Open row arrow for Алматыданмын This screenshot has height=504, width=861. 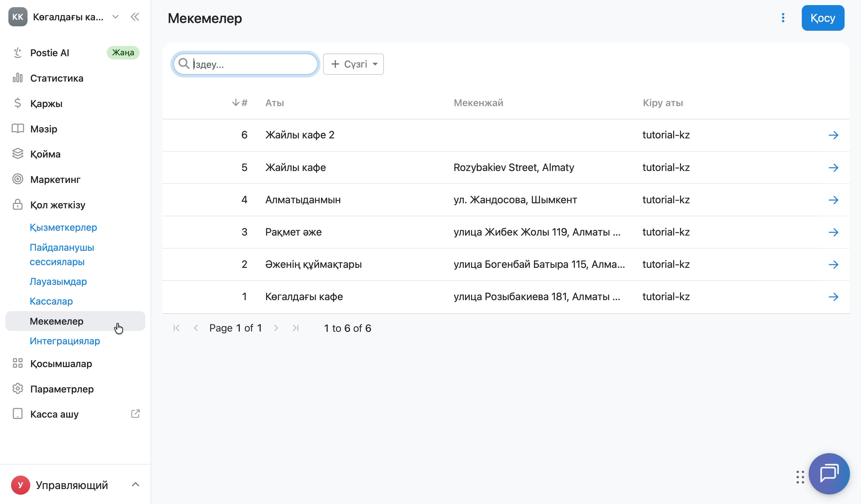click(833, 200)
